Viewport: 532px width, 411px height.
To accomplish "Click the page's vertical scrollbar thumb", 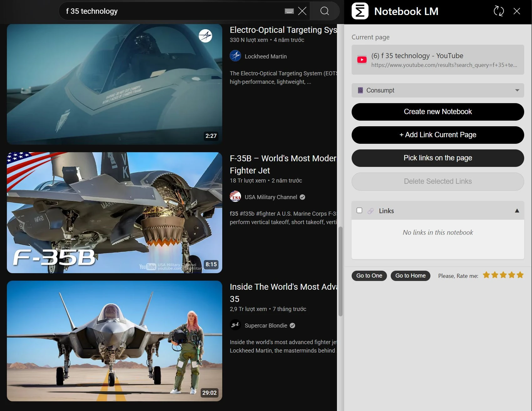I will point(340,271).
